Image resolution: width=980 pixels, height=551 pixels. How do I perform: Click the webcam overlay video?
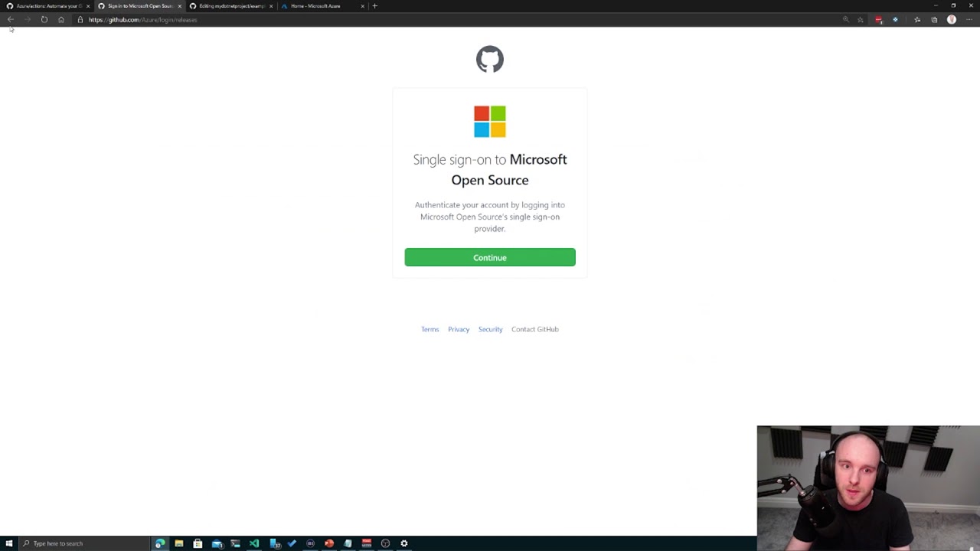coord(868,488)
